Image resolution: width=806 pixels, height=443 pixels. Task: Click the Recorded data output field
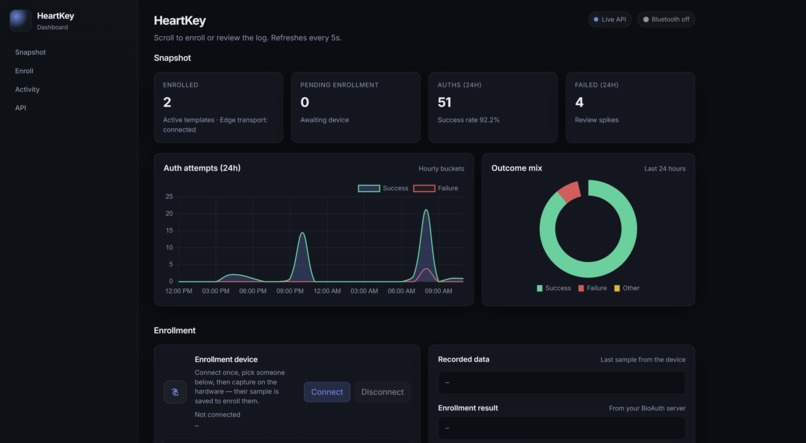point(561,382)
